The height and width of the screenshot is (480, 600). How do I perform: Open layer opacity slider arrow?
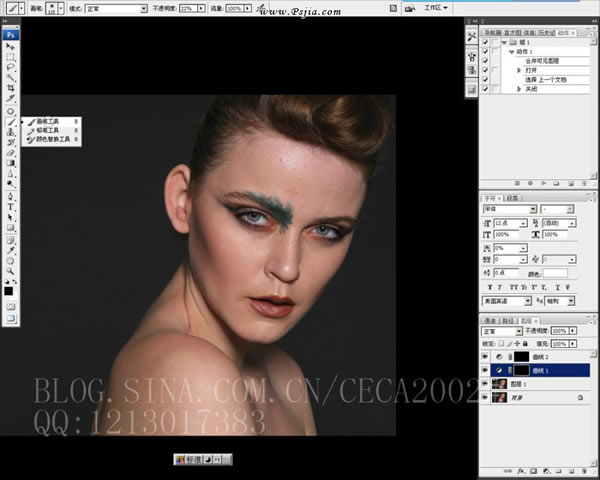(x=573, y=331)
